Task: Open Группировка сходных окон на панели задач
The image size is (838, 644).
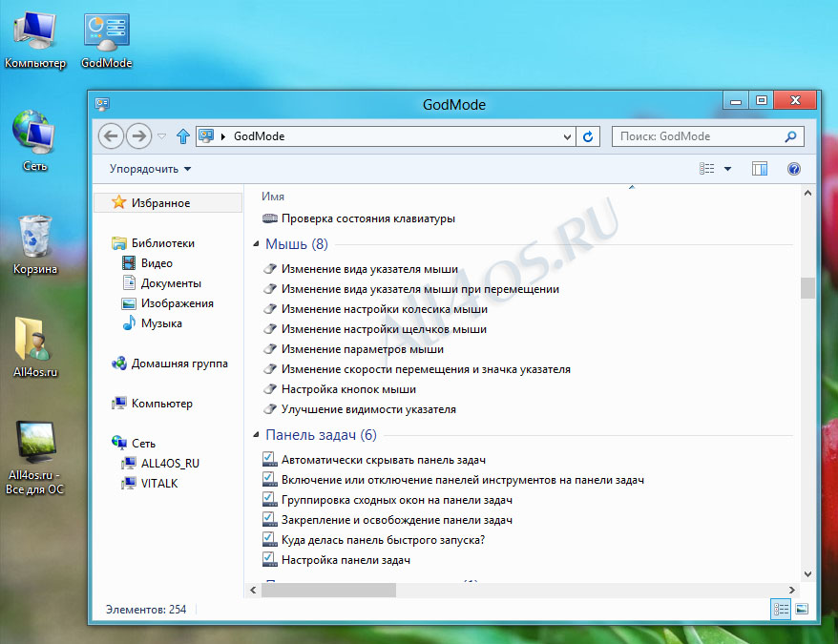Action: point(388,500)
